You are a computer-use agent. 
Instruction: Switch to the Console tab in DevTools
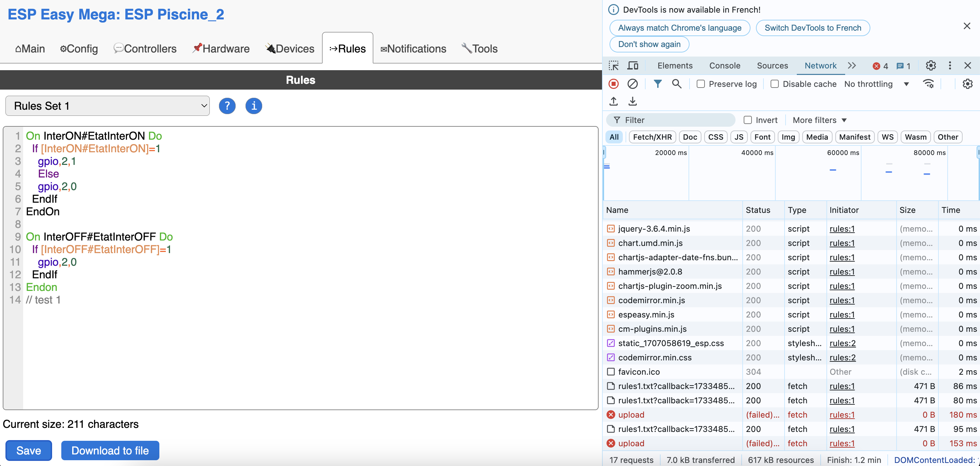[x=724, y=65]
